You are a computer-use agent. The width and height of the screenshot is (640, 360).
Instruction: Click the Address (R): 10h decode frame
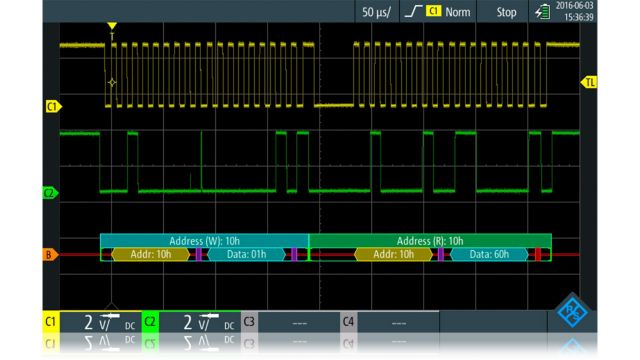(430, 241)
